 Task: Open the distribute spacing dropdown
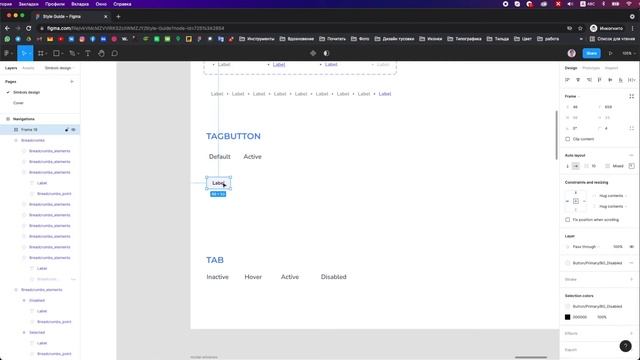[x=631, y=80]
